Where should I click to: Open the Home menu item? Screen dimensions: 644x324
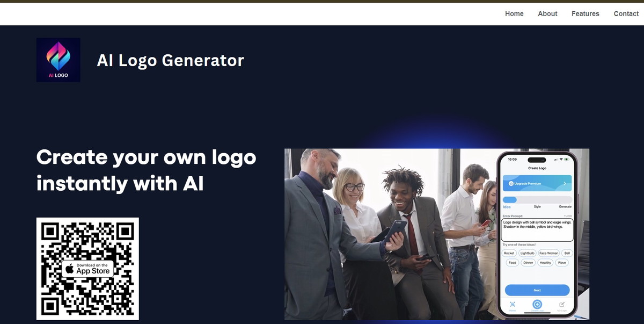pyautogui.click(x=514, y=13)
